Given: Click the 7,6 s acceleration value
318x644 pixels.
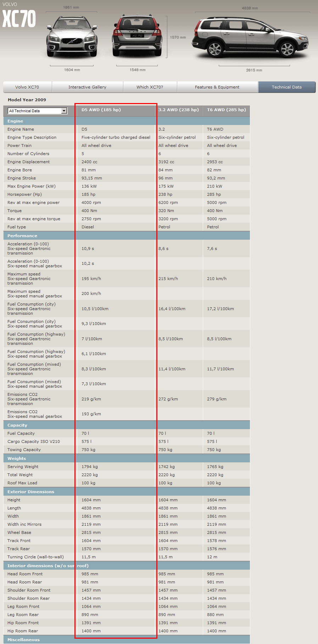Looking at the screenshot, I should 212,249.
